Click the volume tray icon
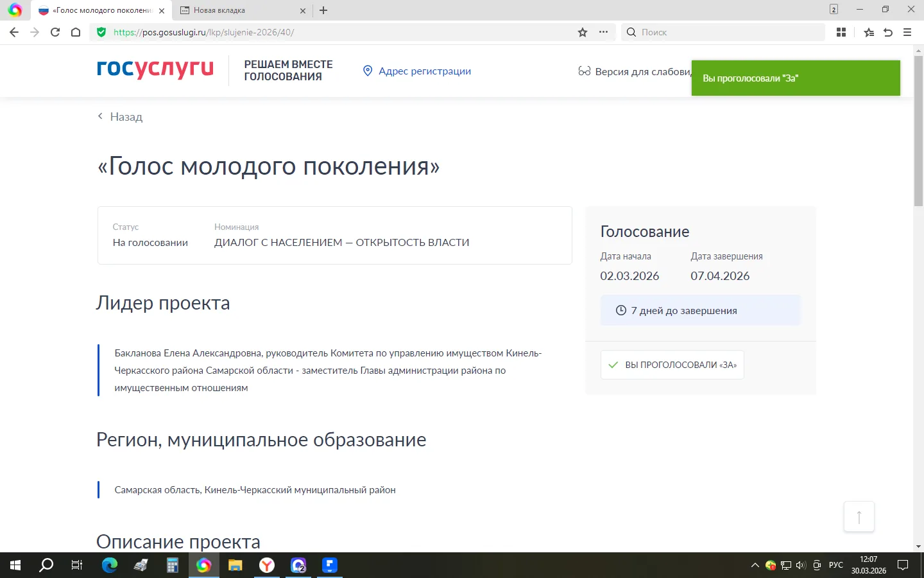This screenshot has height=578, width=924. coord(801,565)
